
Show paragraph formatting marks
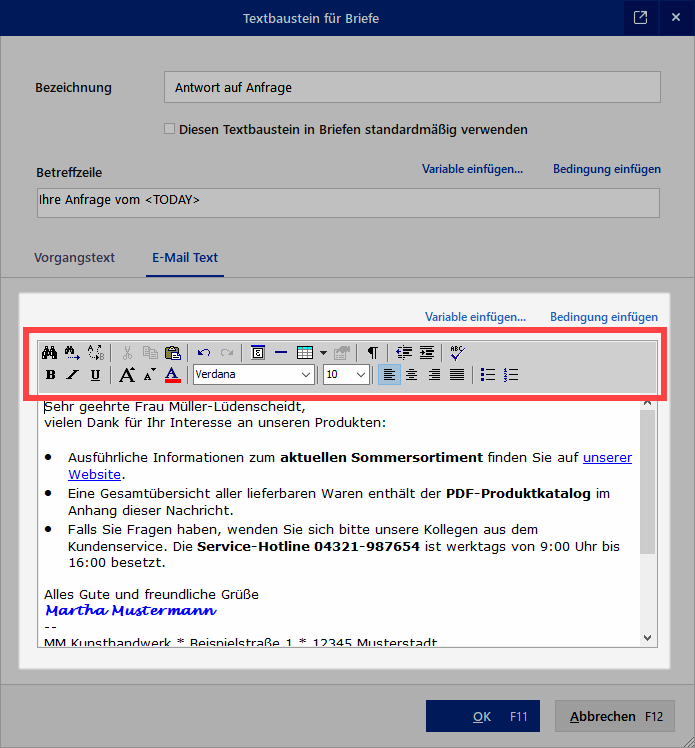pyautogui.click(x=372, y=352)
